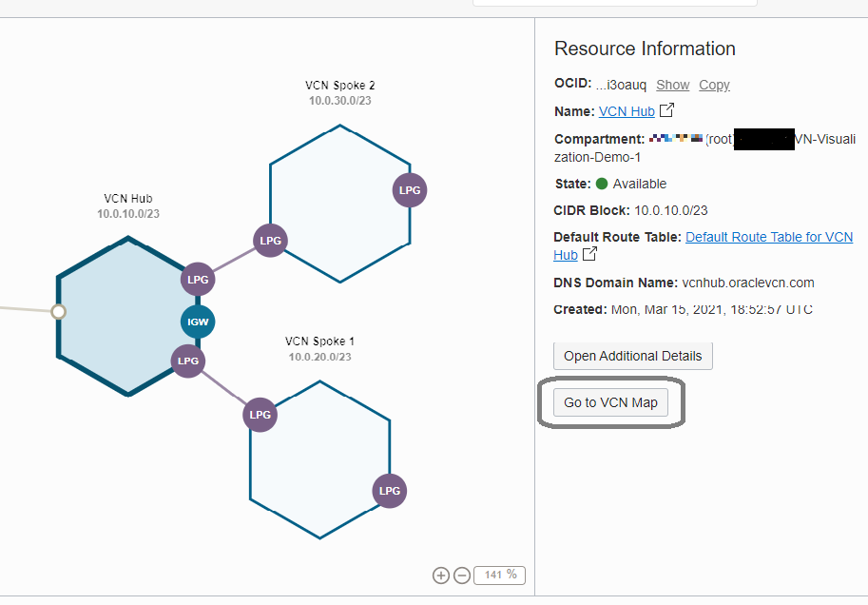Click the LPG inside VCN Spoke 1 hexagon
The width and height of the screenshot is (868, 605).
tap(389, 491)
